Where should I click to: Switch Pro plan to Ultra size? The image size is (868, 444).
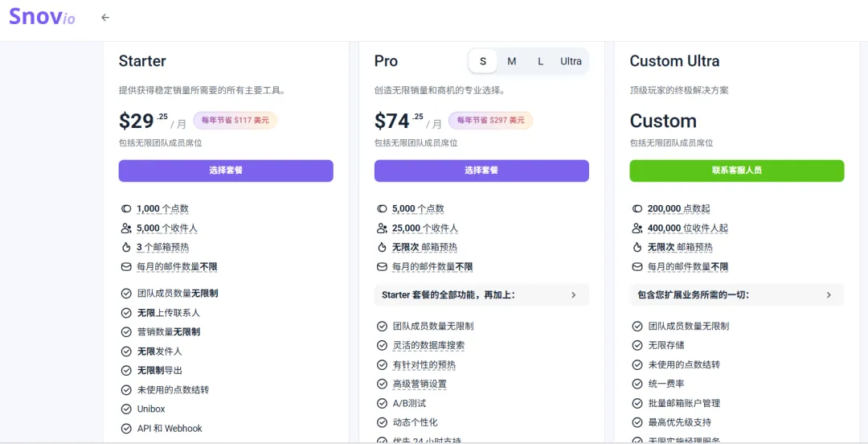571,61
